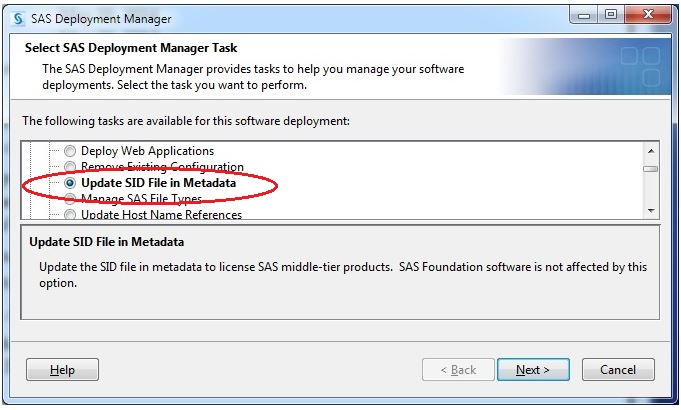Select Update Host Name References radio button

tap(70, 215)
